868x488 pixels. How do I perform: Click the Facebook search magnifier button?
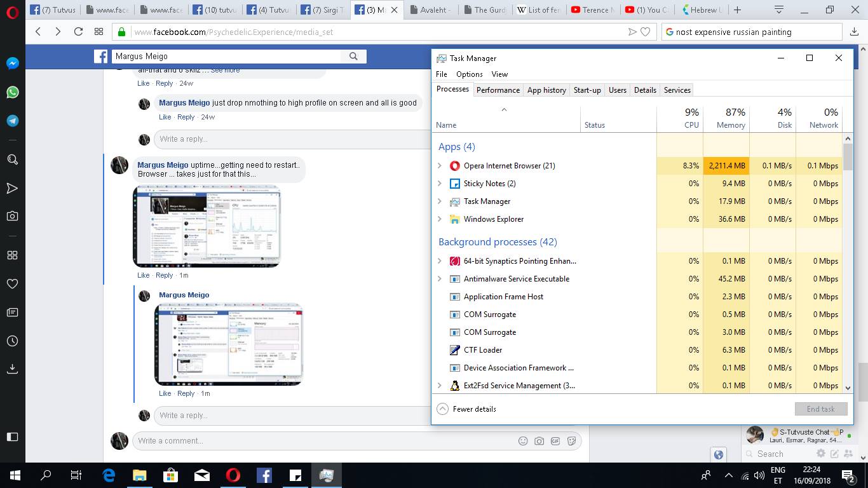click(x=353, y=57)
